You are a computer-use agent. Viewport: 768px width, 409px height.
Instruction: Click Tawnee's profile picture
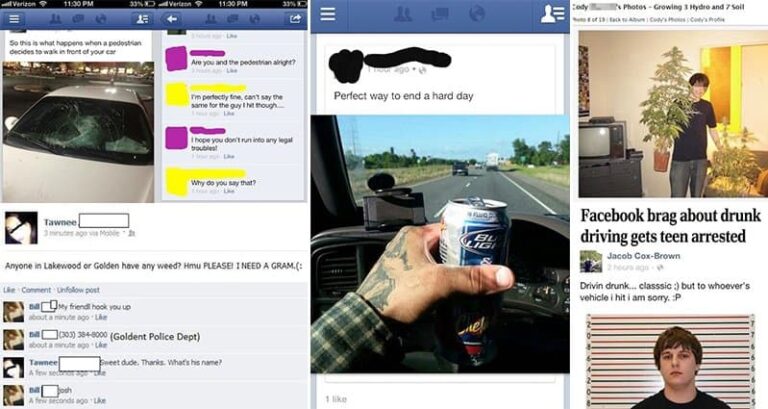point(21,228)
